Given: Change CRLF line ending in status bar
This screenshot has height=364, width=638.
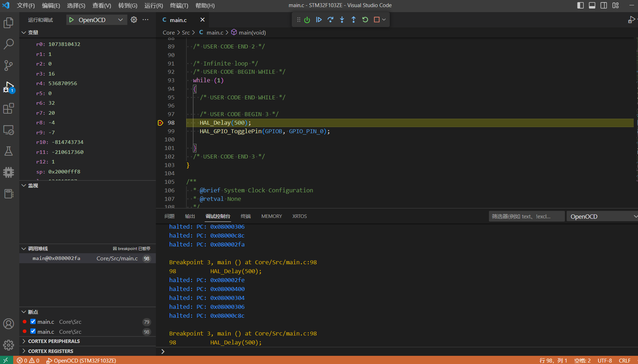Looking at the screenshot, I should [x=624, y=360].
